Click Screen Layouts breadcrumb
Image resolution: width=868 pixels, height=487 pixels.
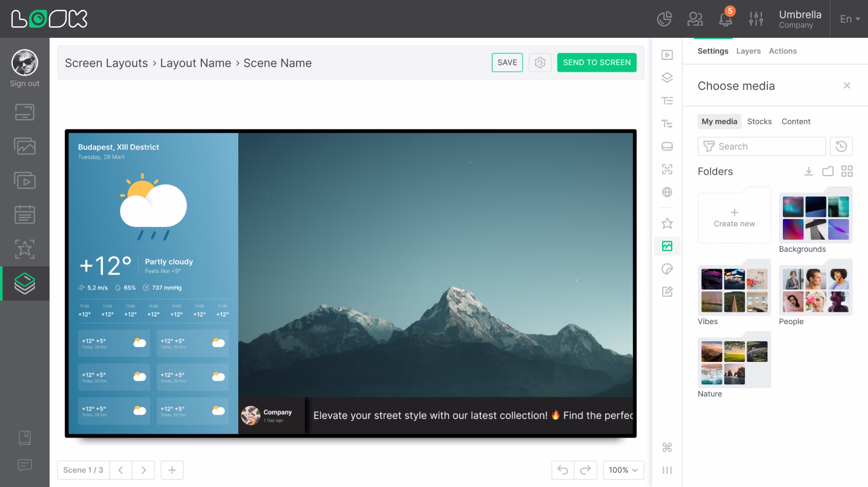(106, 63)
